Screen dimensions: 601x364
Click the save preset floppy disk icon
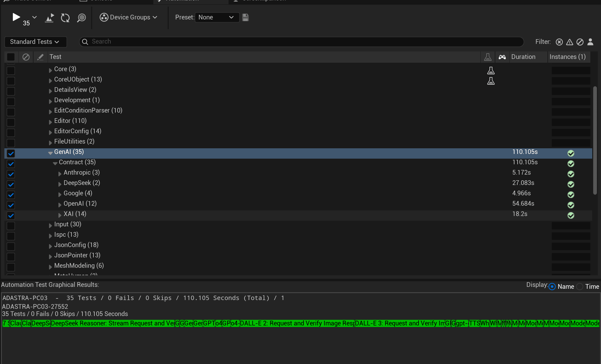245,18
